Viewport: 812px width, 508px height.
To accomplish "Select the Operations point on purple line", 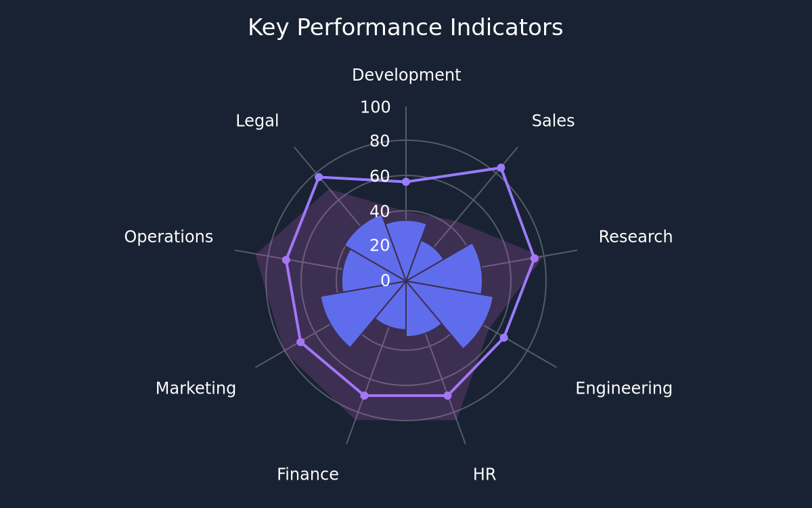I will pos(286,259).
